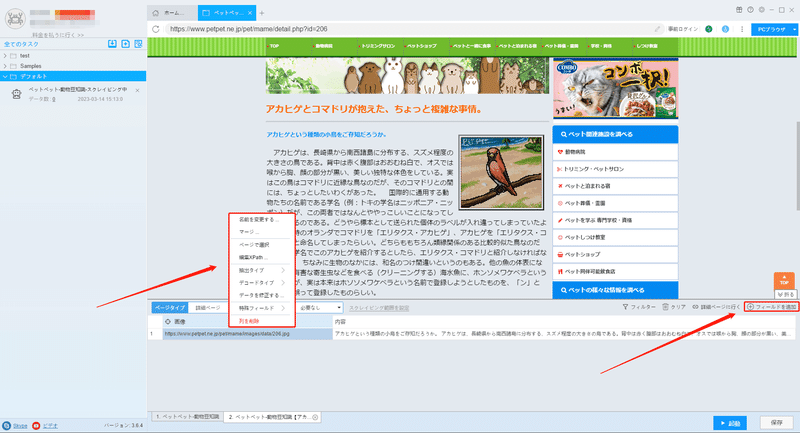The image size is (800, 433).
Task: Click the robot icon of the ペットペット task
Action: coord(17,94)
